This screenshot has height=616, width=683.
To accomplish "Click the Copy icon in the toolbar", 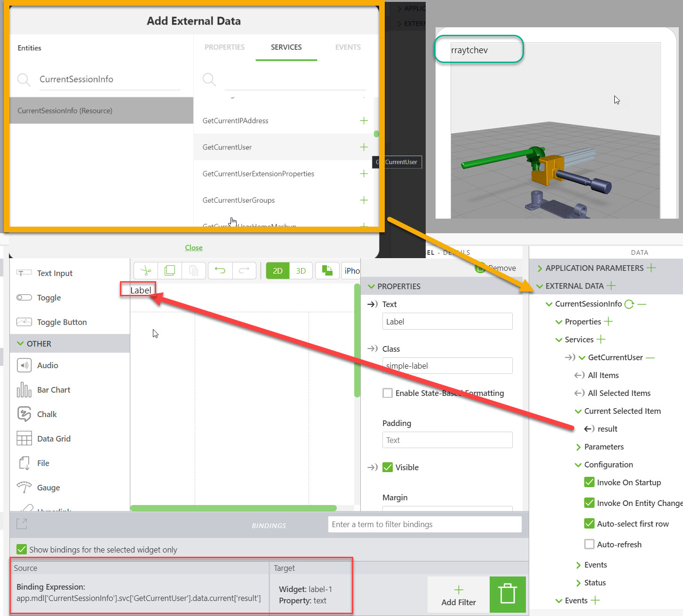I will [x=169, y=270].
